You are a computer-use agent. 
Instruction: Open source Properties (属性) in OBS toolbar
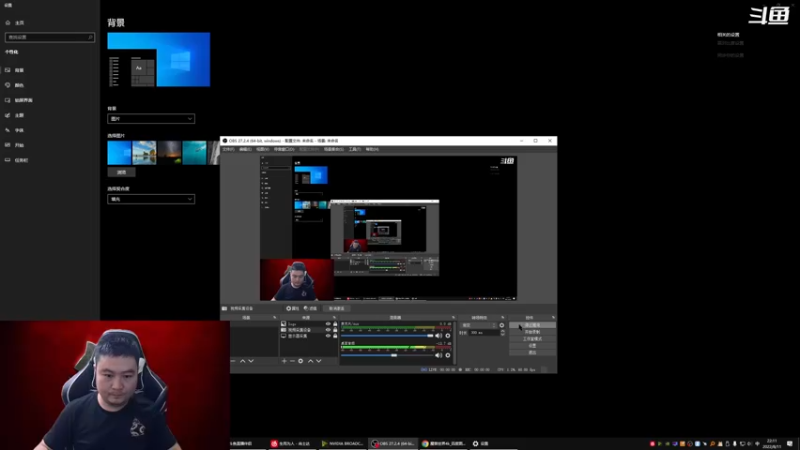click(x=293, y=309)
